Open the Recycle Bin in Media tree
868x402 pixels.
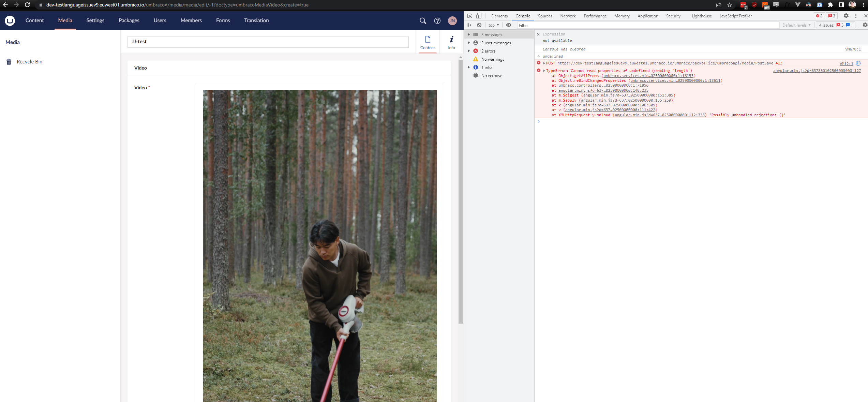tap(29, 62)
